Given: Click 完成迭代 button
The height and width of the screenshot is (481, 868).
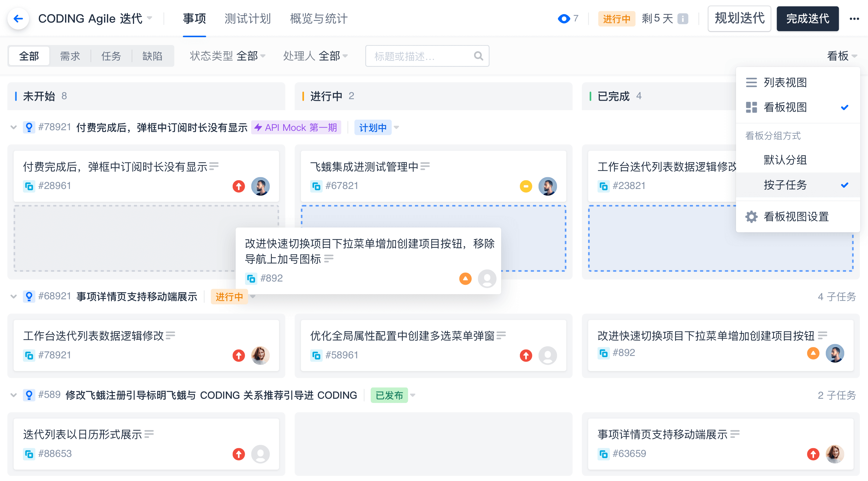Looking at the screenshot, I should 807,18.
